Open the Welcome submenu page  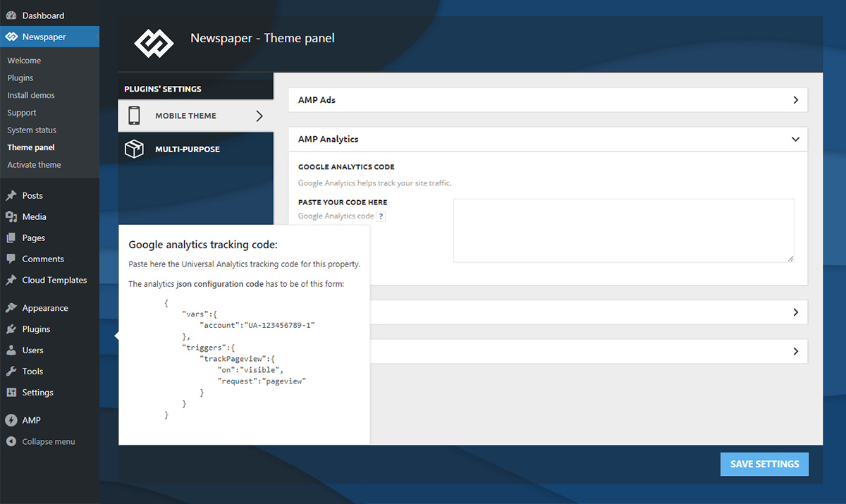click(24, 61)
